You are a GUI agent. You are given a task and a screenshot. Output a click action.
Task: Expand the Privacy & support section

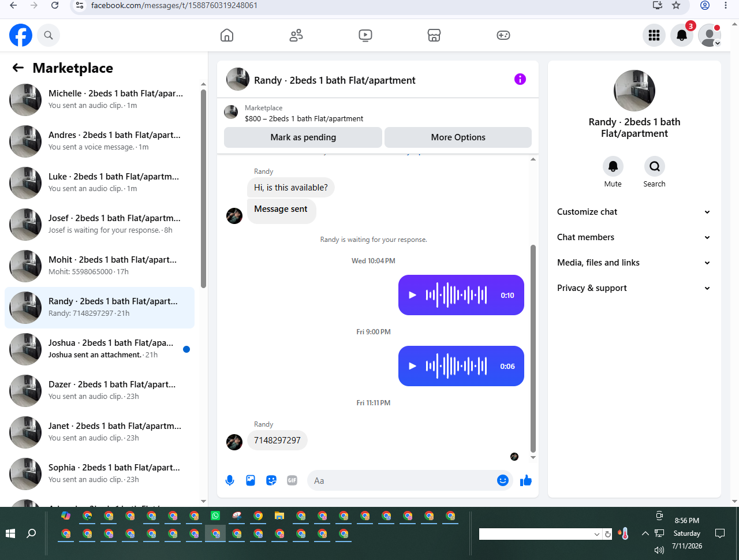pos(634,288)
